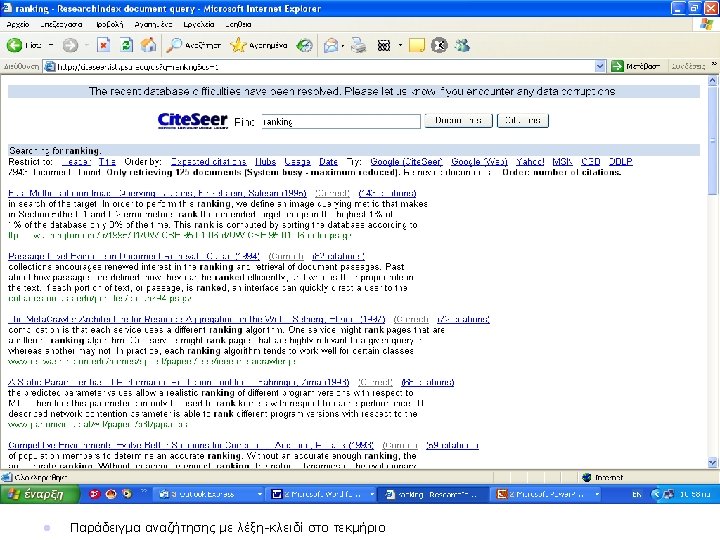Try the Yahoo! search link

click(x=530, y=162)
